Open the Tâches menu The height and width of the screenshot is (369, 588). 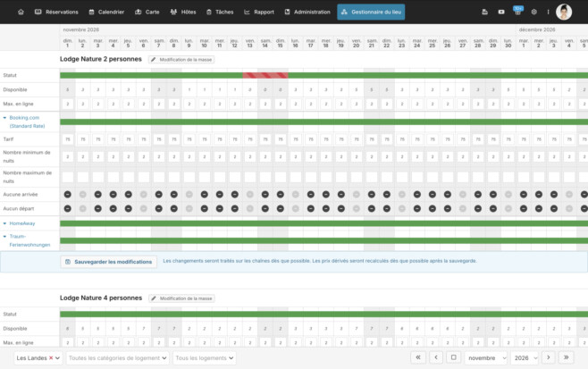[220, 12]
